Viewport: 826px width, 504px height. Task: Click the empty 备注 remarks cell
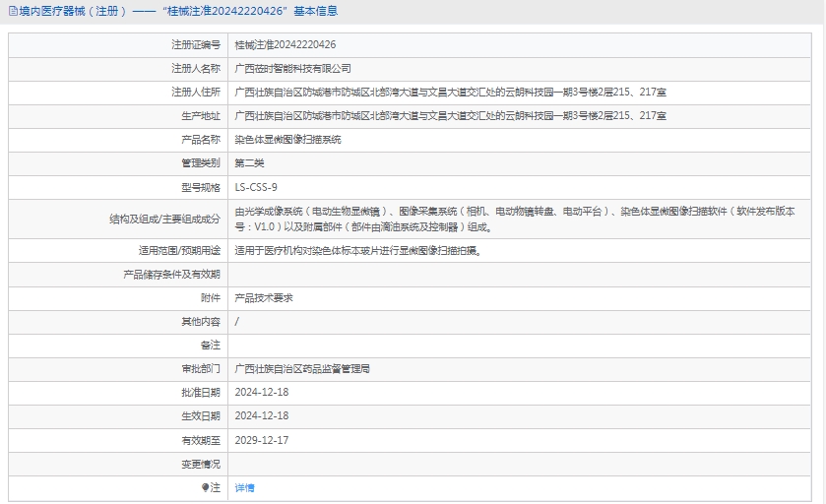click(x=522, y=346)
